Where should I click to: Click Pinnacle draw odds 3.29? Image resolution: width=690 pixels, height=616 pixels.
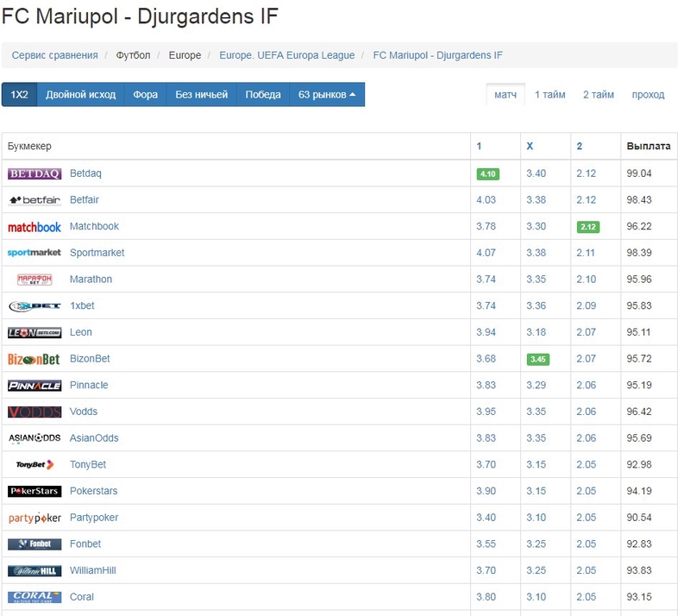pyautogui.click(x=536, y=385)
